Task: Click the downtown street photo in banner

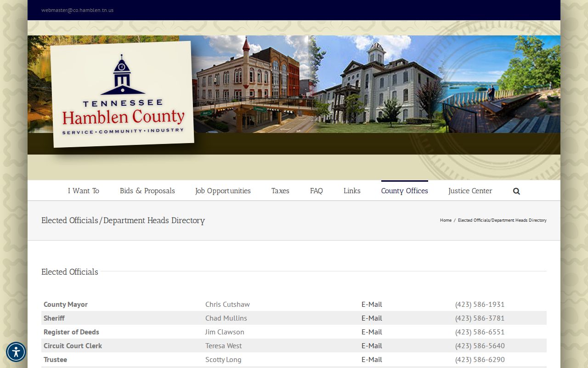Action: click(x=250, y=84)
